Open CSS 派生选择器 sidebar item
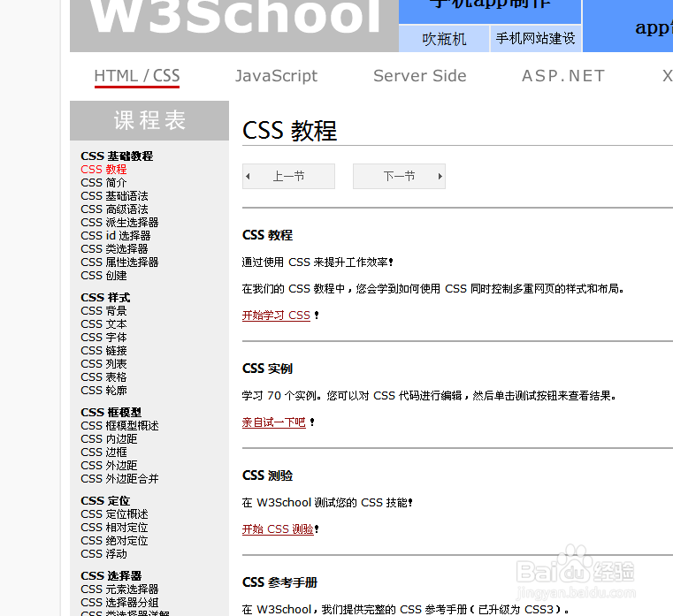Image resolution: width=673 pixels, height=616 pixels. point(119,223)
